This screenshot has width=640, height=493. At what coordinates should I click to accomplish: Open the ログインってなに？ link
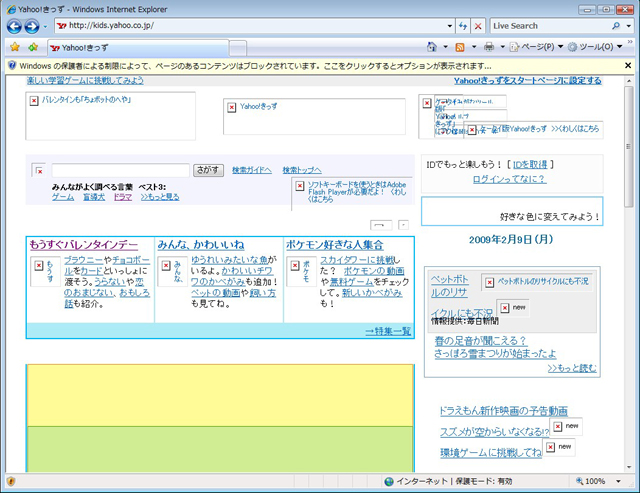click(x=509, y=179)
